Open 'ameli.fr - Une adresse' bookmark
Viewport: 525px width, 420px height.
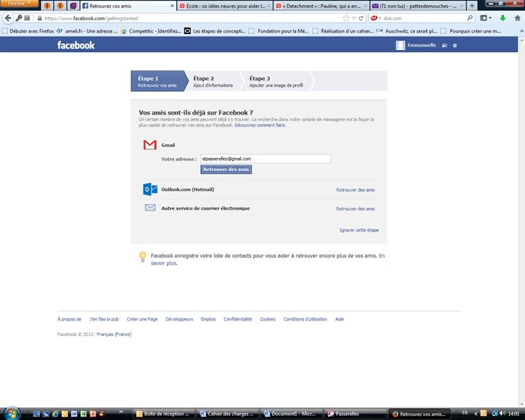click(87, 31)
